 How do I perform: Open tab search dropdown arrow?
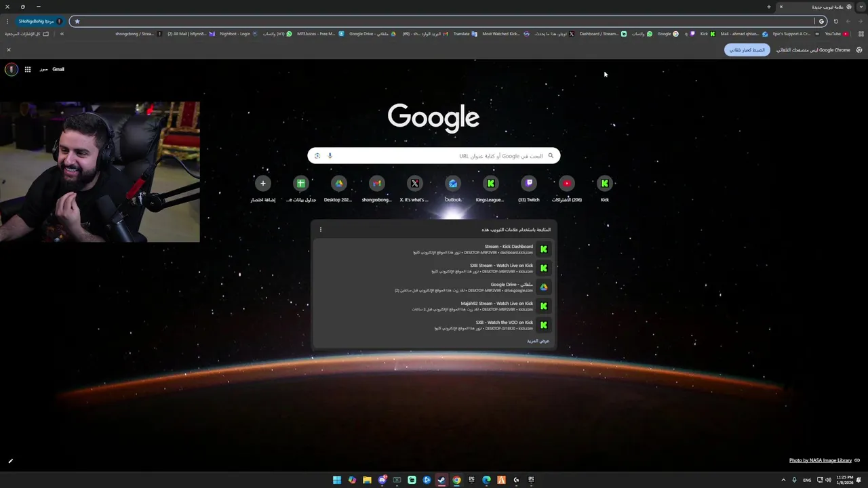click(x=861, y=7)
